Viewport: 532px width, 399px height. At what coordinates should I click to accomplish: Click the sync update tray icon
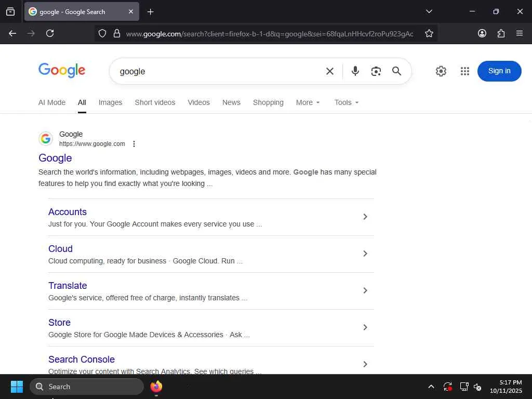447,387
